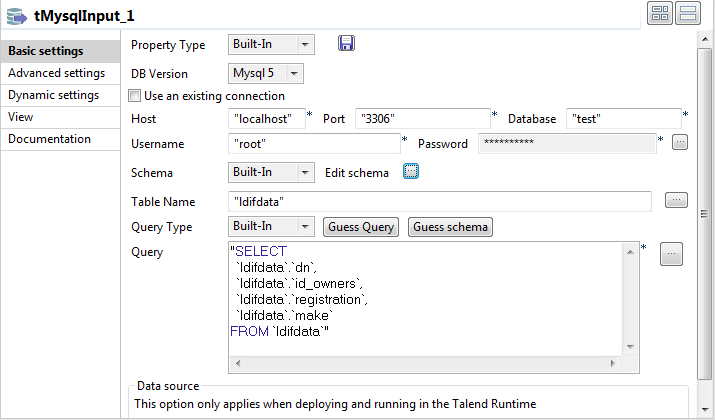Select the Documentation tab
Image resolution: width=715 pixels, height=420 pixels.
[x=49, y=139]
